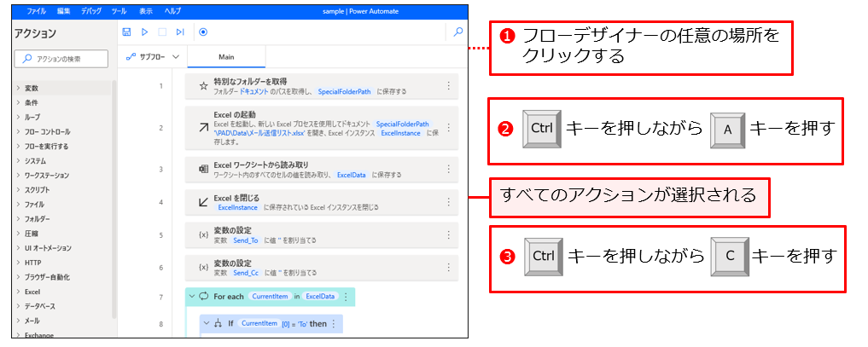Expand the UI オートメーション action group
The width and height of the screenshot is (868, 347).
click(18, 248)
